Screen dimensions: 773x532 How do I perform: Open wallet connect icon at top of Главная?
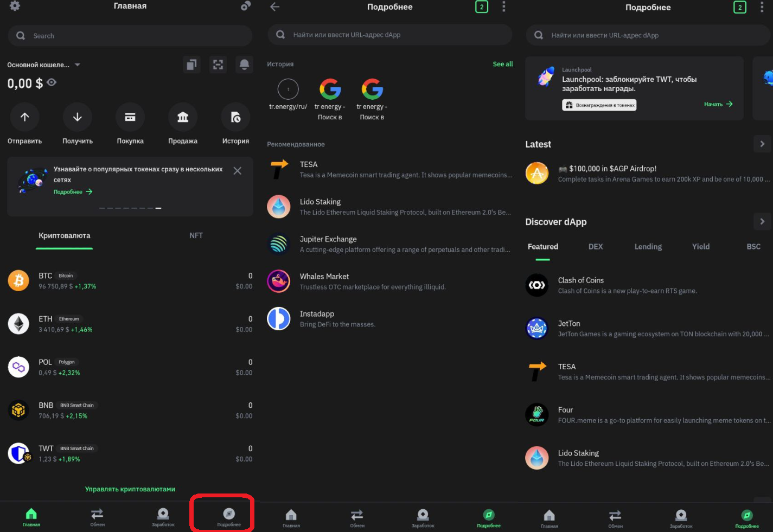point(246,6)
